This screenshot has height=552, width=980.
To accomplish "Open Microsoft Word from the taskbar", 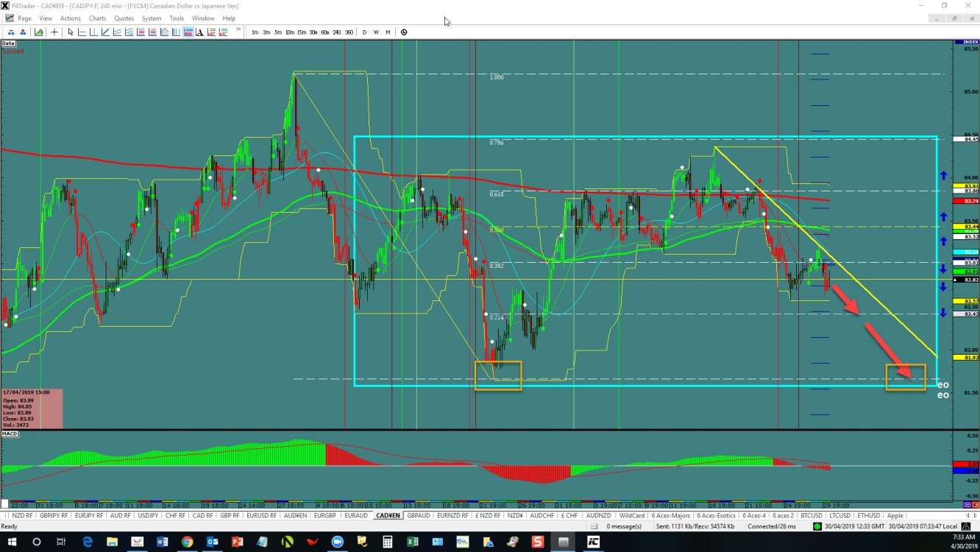I will pos(162,542).
